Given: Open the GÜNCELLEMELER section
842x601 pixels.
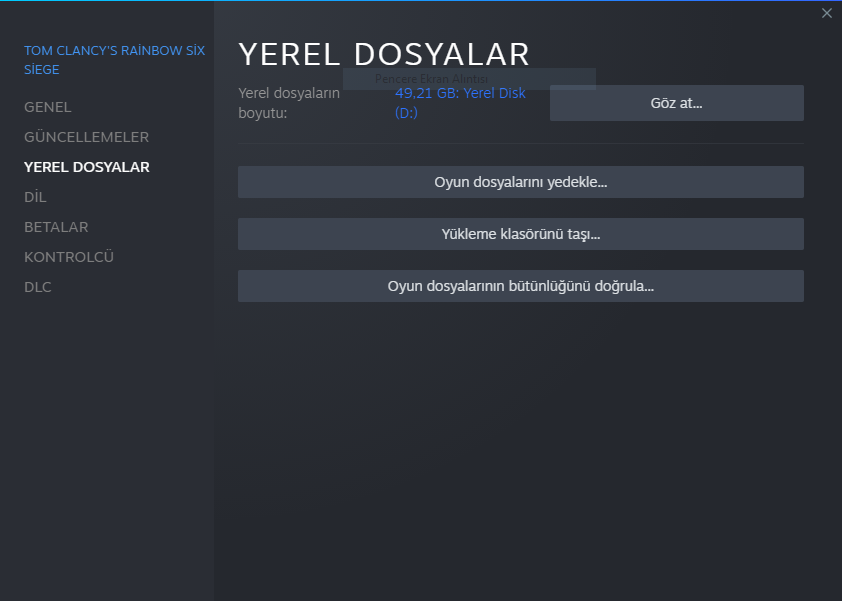Looking at the screenshot, I should click(87, 137).
